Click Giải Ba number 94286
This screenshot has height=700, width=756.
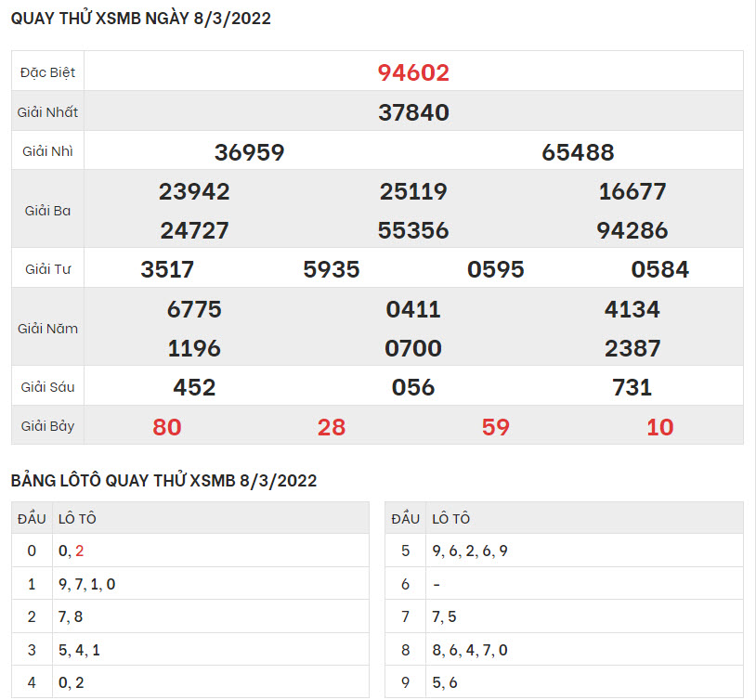click(632, 230)
